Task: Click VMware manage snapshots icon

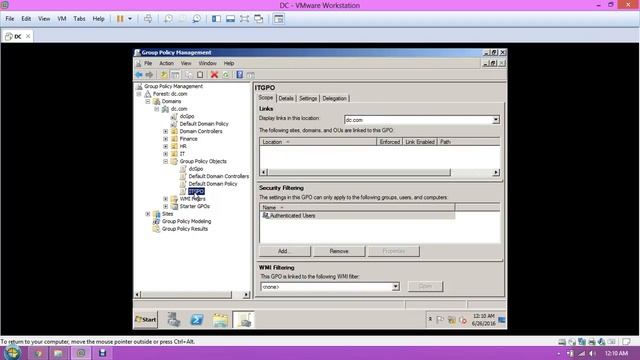Action: click(x=196, y=19)
